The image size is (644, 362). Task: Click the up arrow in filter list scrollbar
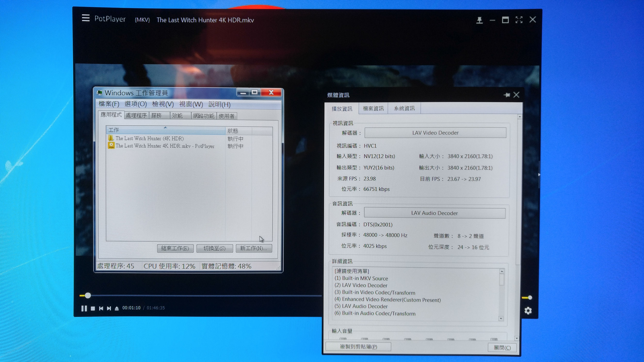[501, 271]
